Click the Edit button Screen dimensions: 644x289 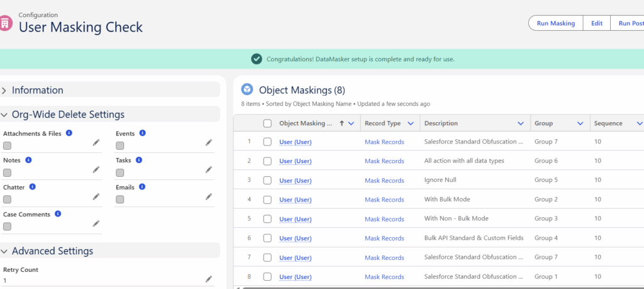[x=597, y=23]
